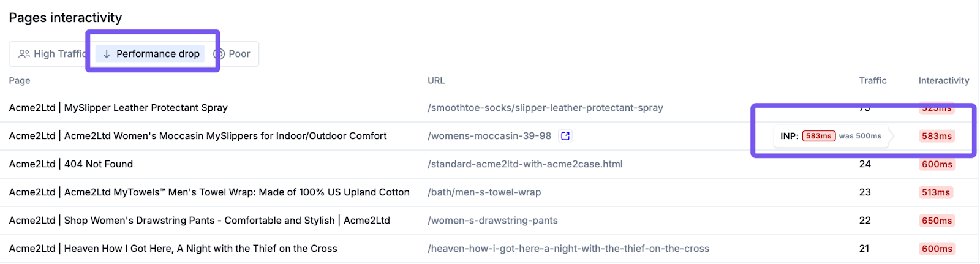Click the /bath/men-s-towel-wrap URL
The height and width of the screenshot is (264, 980).
pyautogui.click(x=484, y=192)
